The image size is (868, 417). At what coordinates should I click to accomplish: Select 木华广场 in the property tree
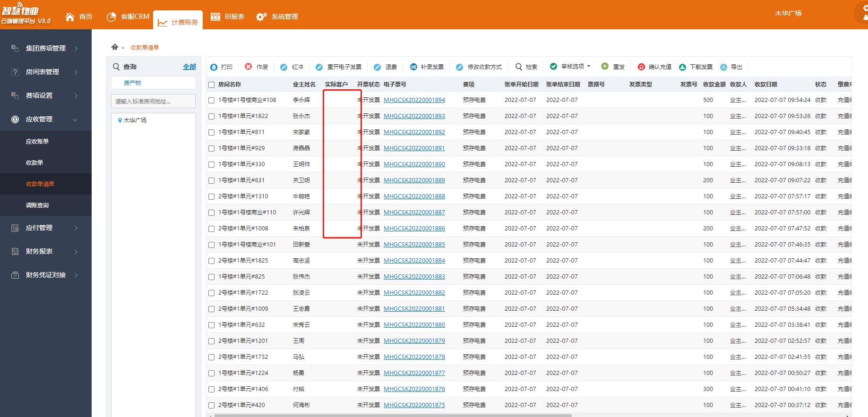point(135,120)
